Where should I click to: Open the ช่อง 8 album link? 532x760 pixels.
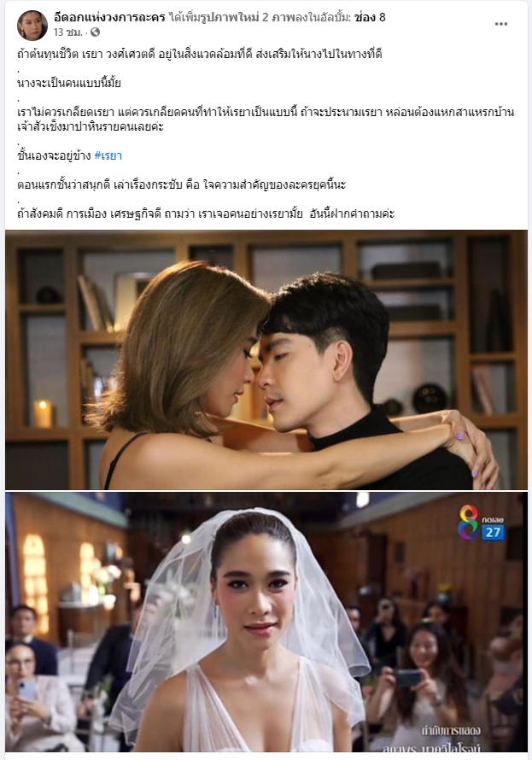coord(370,17)
